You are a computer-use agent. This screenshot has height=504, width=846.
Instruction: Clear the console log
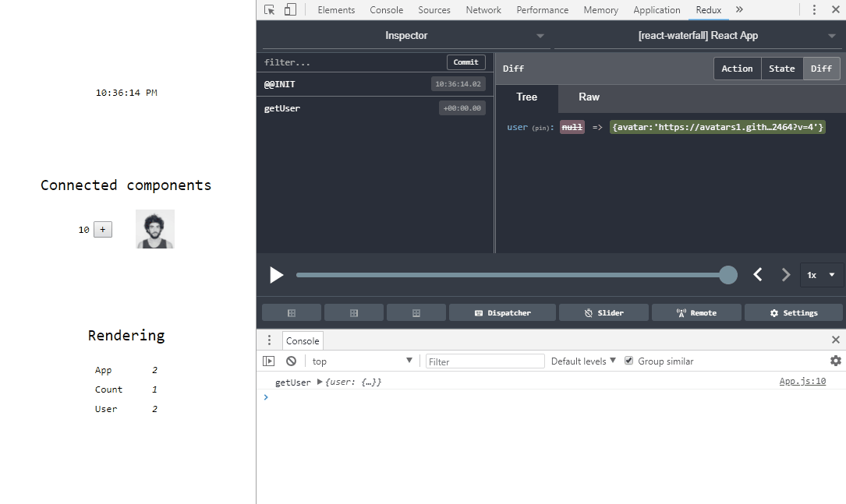pyautogui.click(x=292, y=361)
